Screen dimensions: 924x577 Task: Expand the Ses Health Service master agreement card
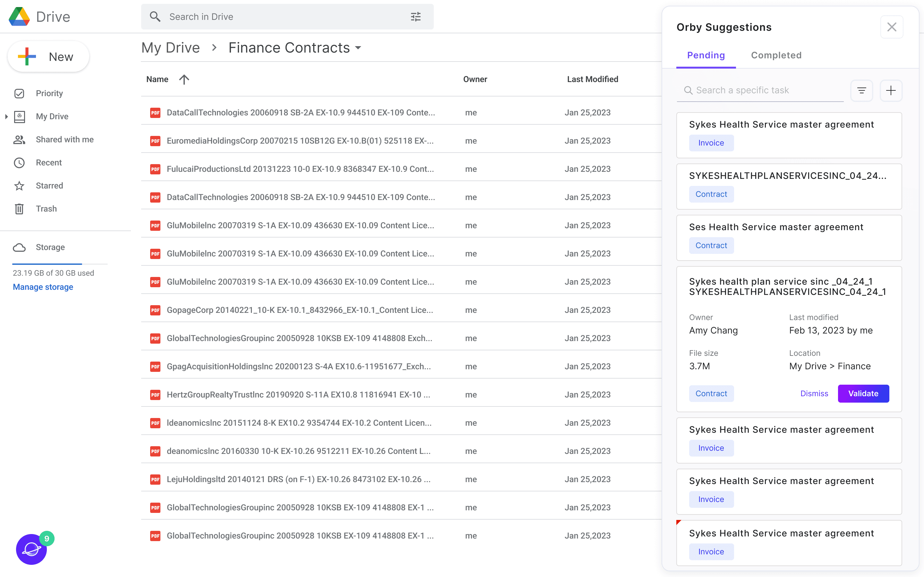(x=776, y=227)
